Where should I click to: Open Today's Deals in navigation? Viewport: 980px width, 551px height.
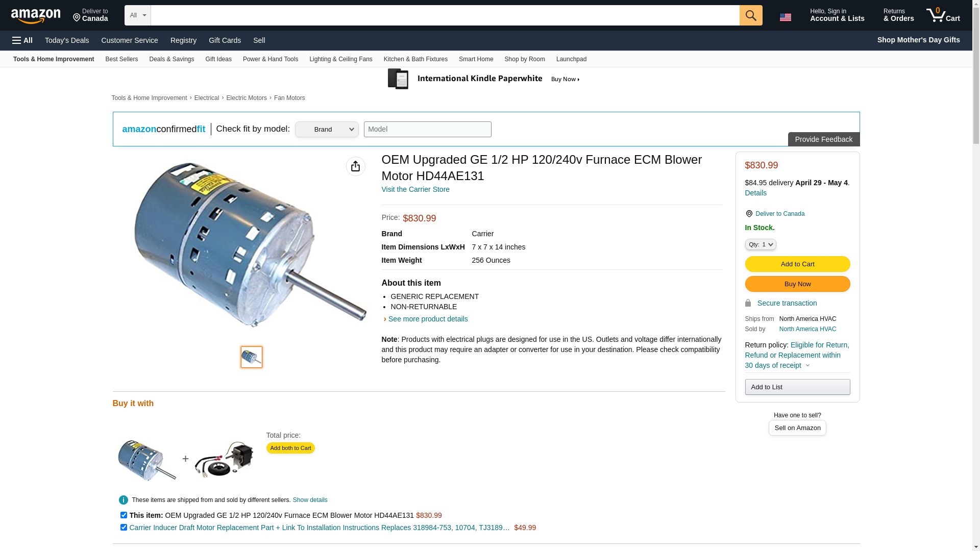click(67, 40)
